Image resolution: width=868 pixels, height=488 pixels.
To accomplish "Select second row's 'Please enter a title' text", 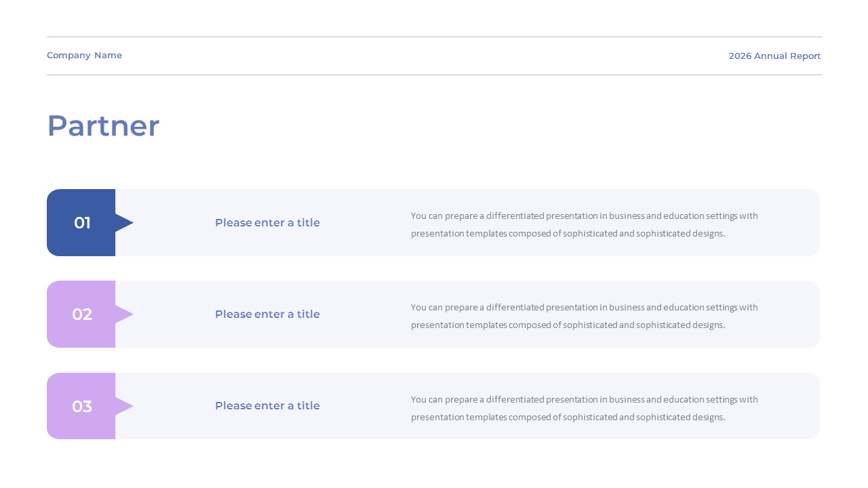I will (267, 314).
